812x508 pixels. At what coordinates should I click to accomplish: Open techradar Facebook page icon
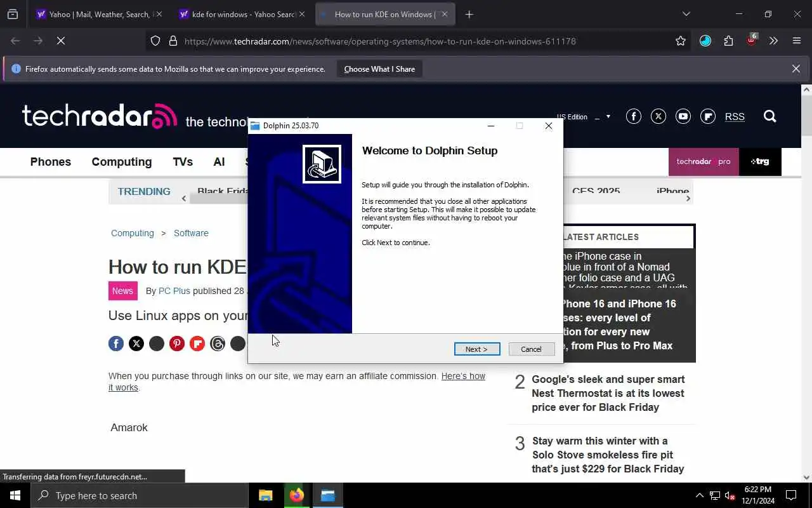tap(633, 116)
